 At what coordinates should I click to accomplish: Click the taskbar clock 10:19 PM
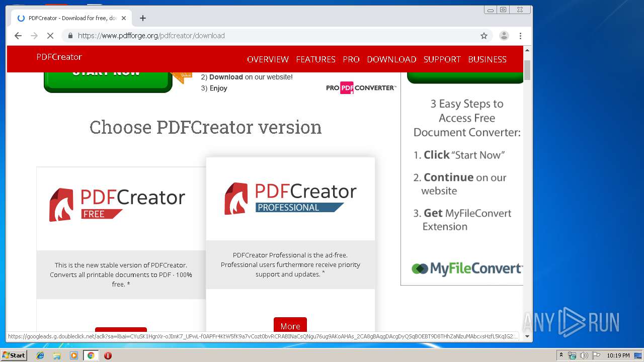pos(618,355)
